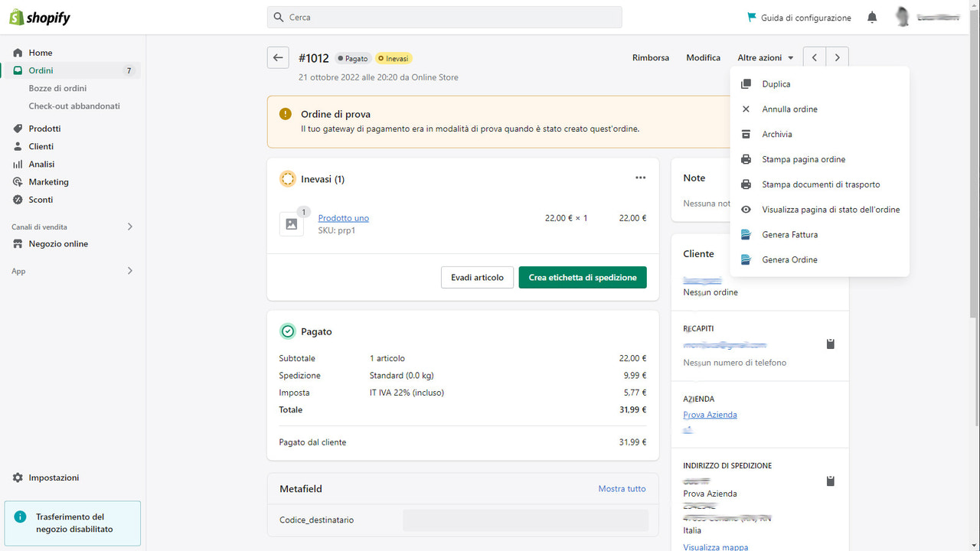Click the order number #1012 heading
The width and height of the screenshot is (980, 551).
314,58
